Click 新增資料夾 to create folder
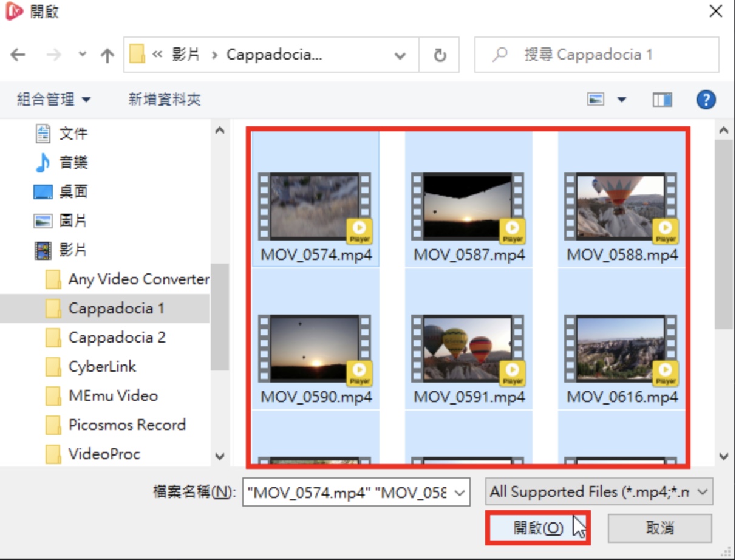 165,100
